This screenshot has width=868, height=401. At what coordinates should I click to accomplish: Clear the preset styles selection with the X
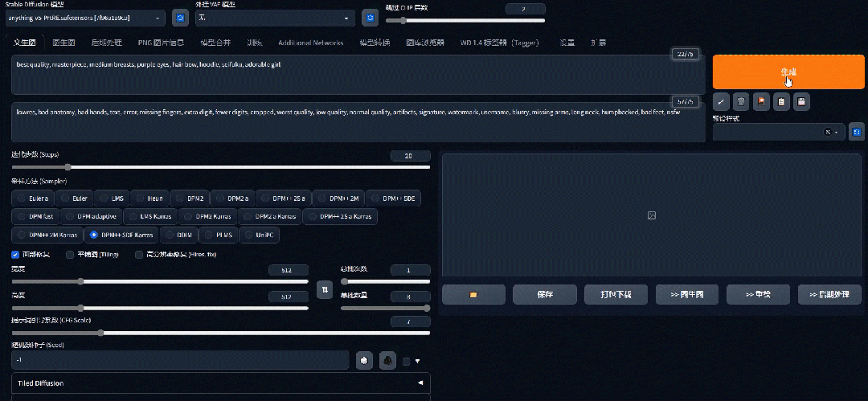coord(828,132)
